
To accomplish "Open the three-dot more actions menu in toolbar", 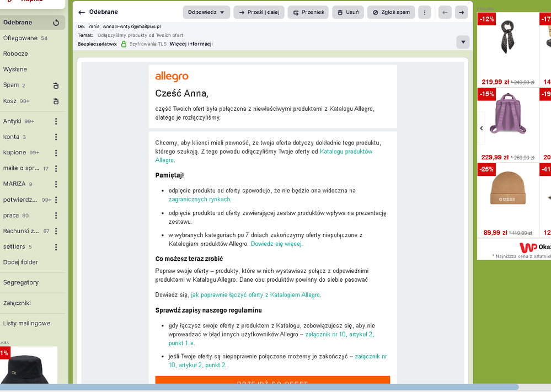I will click(424, 12).
